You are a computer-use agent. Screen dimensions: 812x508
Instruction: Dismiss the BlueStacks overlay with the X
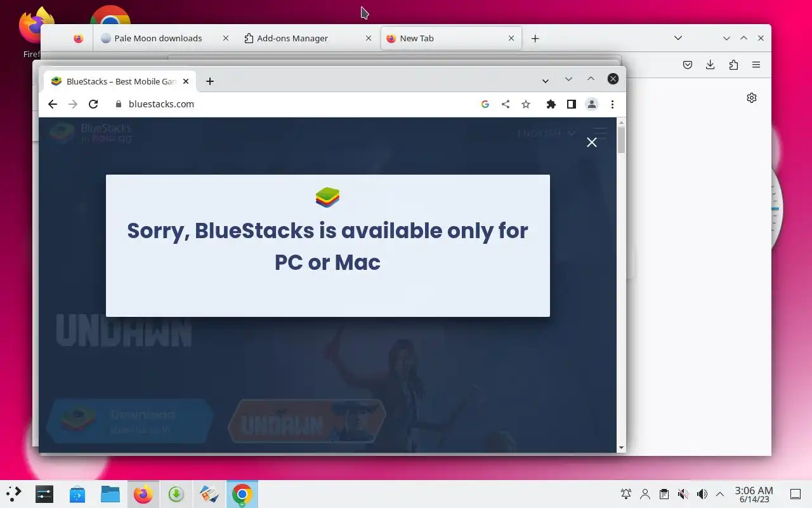592,142
